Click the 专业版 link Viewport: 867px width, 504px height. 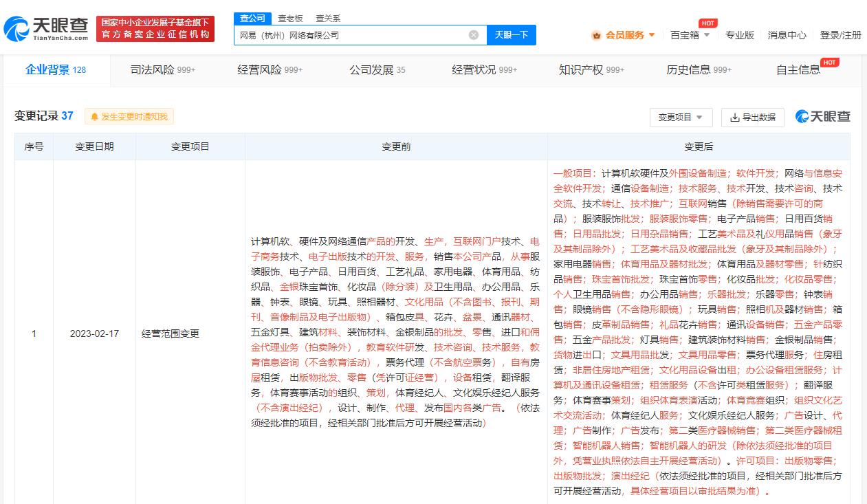pyautogui.click(x=739, y=35)
